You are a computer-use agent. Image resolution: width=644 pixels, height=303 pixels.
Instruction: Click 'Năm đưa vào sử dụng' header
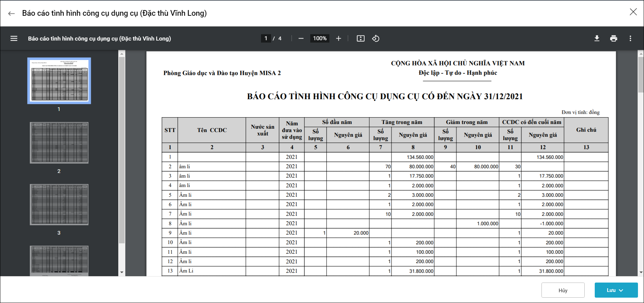[292, 130]
